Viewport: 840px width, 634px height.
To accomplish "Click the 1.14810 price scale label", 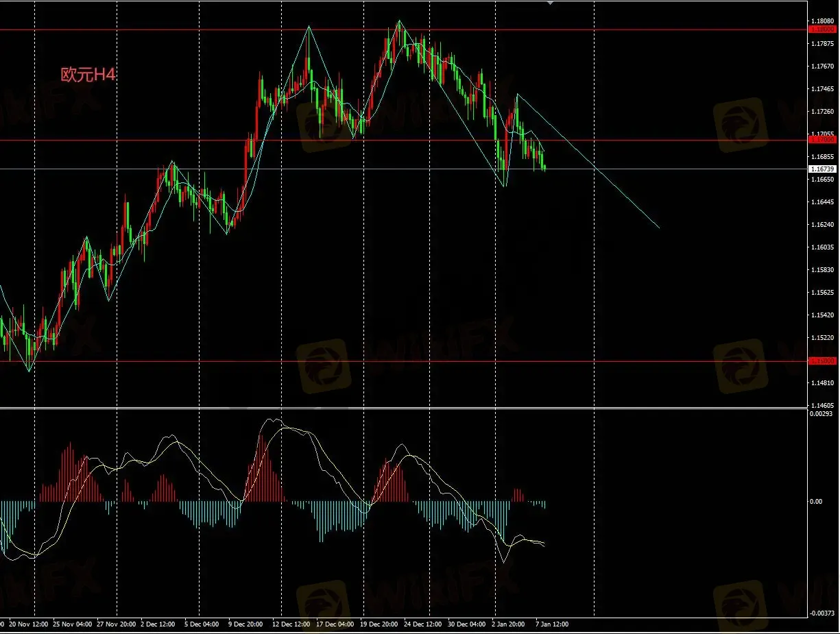I will [x=823, y=383].
